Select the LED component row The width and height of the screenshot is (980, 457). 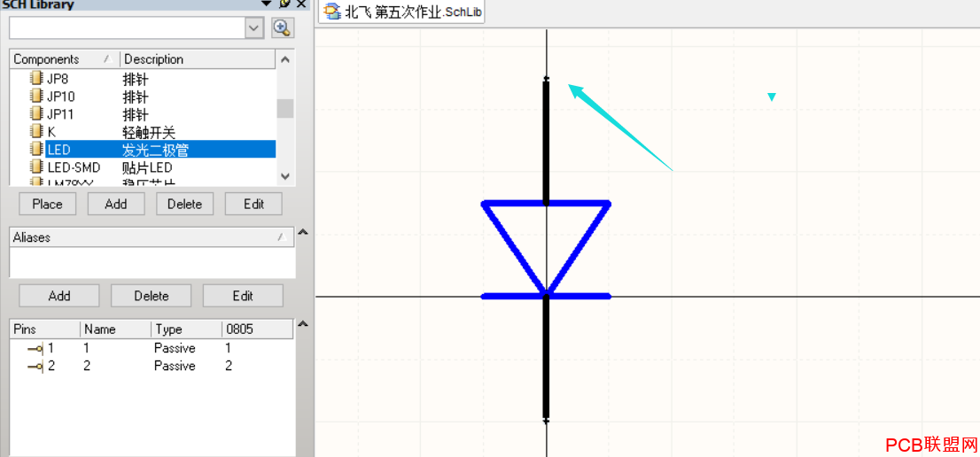tap(143, 150)
